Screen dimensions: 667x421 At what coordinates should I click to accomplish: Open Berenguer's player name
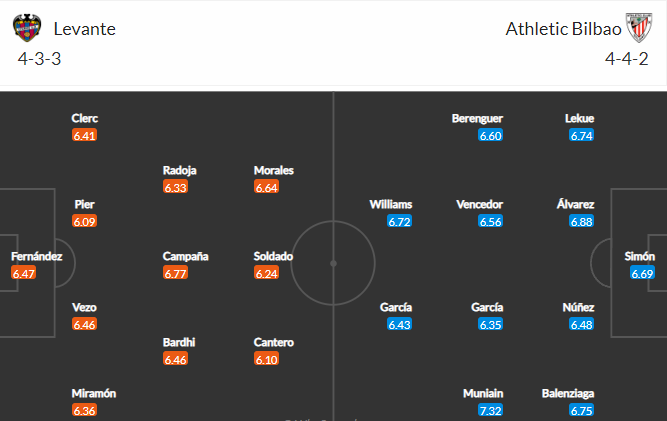[477, 118]
